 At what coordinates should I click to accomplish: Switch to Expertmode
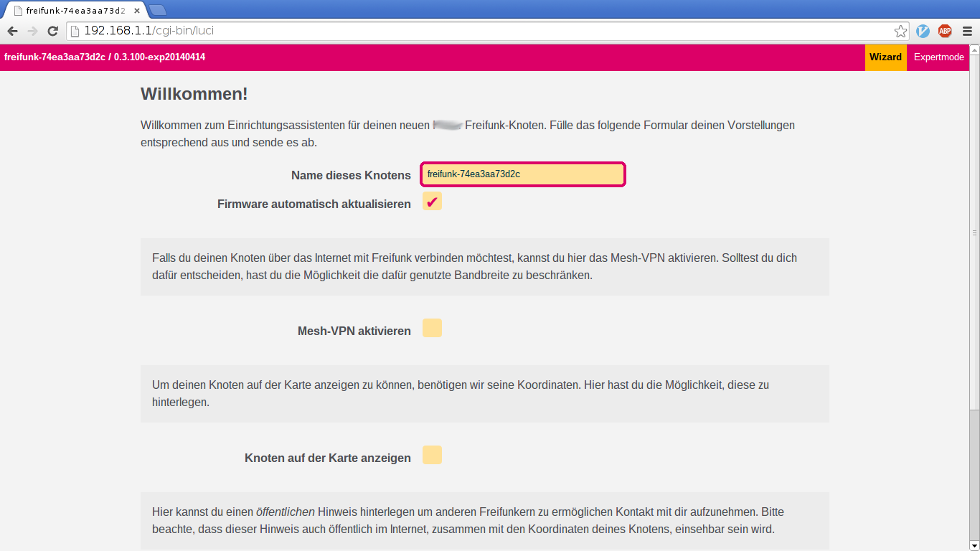[938, 57]
